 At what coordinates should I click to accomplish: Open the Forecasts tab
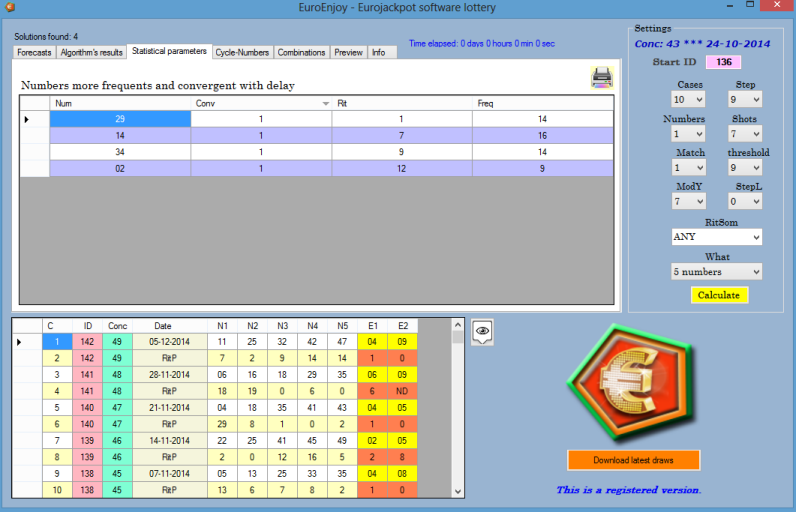(x=34, y=52)
